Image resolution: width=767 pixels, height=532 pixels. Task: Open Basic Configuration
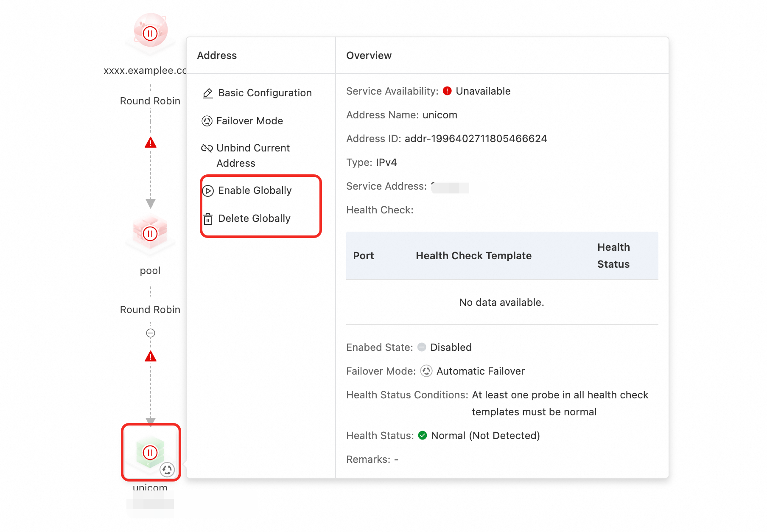click(257, 93)
